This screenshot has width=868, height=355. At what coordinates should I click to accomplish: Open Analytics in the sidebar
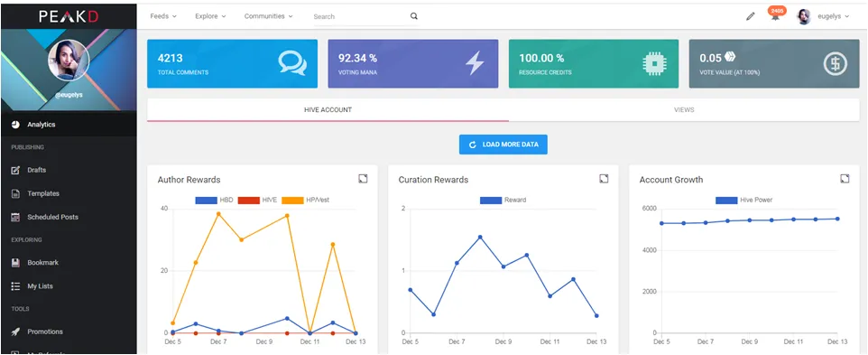click(x=68, y=125)
